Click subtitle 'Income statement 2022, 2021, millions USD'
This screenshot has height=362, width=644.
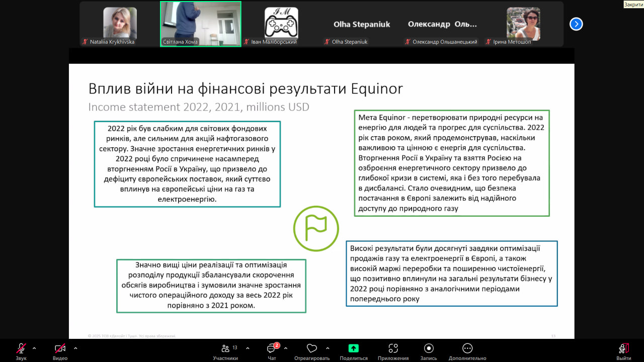click(x=199, y=107)
